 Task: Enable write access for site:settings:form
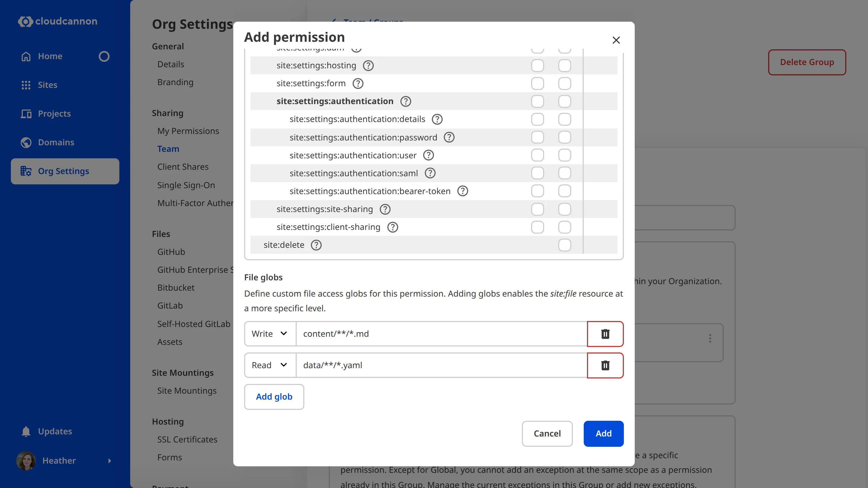tap(565, 83)
